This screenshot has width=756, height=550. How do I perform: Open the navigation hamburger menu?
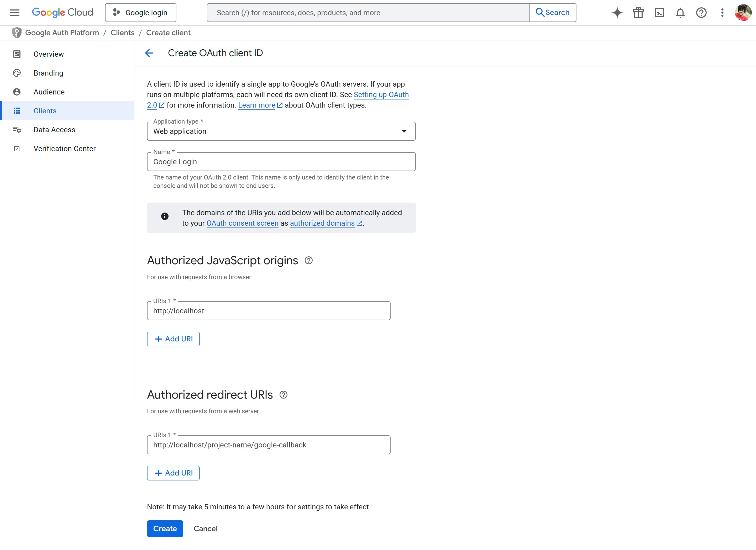coord(15,12)
